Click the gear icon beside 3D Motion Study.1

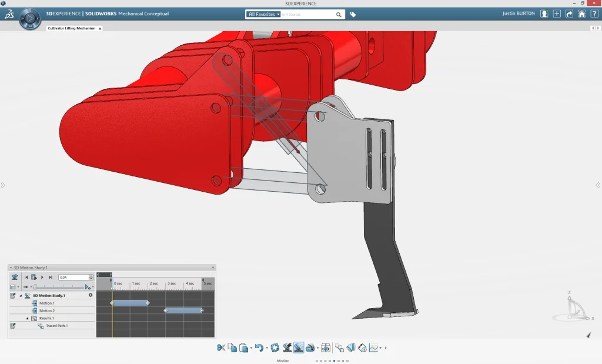(x=91, y=295)
